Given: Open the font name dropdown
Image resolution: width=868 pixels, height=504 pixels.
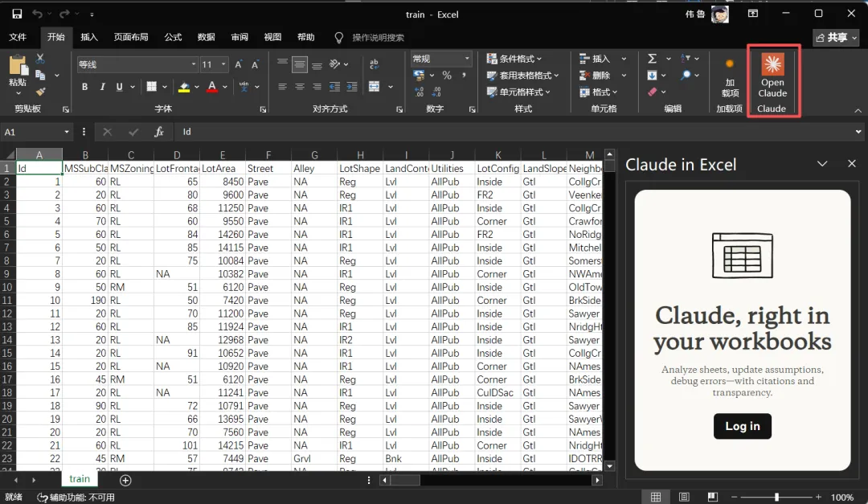Looking at the screenshot, I should pyautogui.click(x=194, y=64).
